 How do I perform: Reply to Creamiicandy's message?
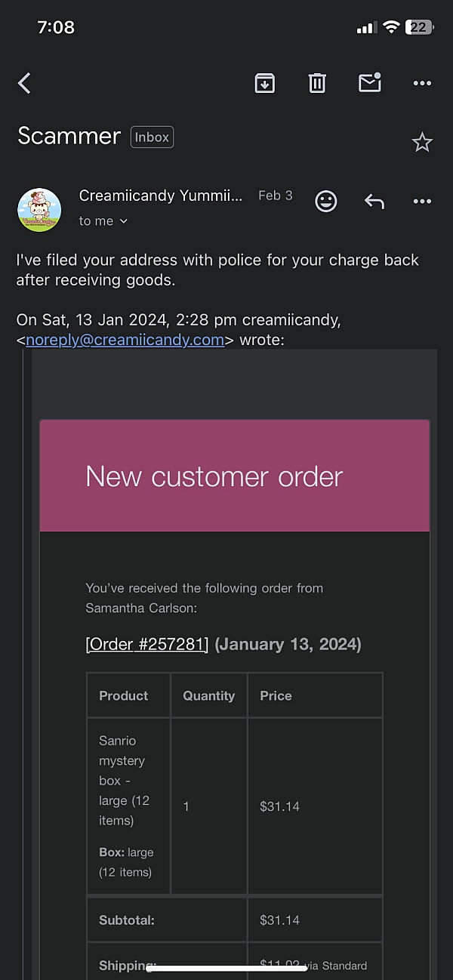click(x=374, y=202)
